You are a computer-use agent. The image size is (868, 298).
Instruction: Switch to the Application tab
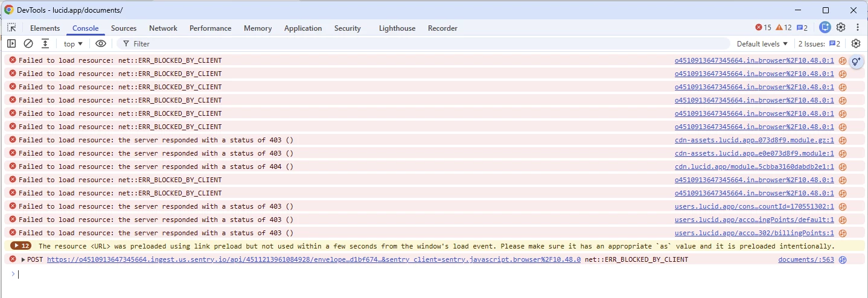tap(303, 28)
